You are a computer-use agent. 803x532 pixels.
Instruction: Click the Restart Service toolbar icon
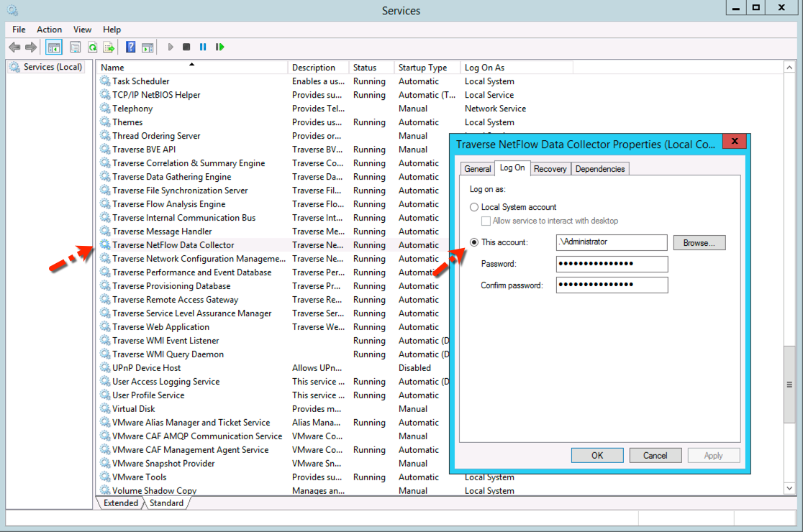tap(219, 47)
